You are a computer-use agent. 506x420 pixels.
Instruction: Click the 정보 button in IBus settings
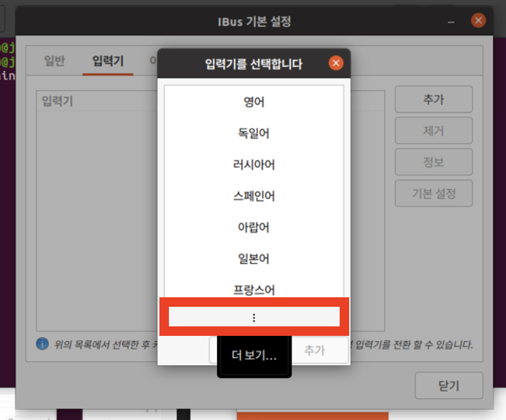coord(434,162)
